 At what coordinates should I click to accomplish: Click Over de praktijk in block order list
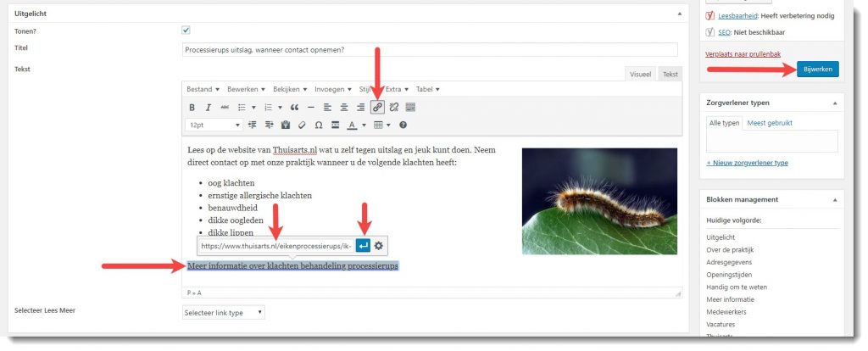click(730, 250)
